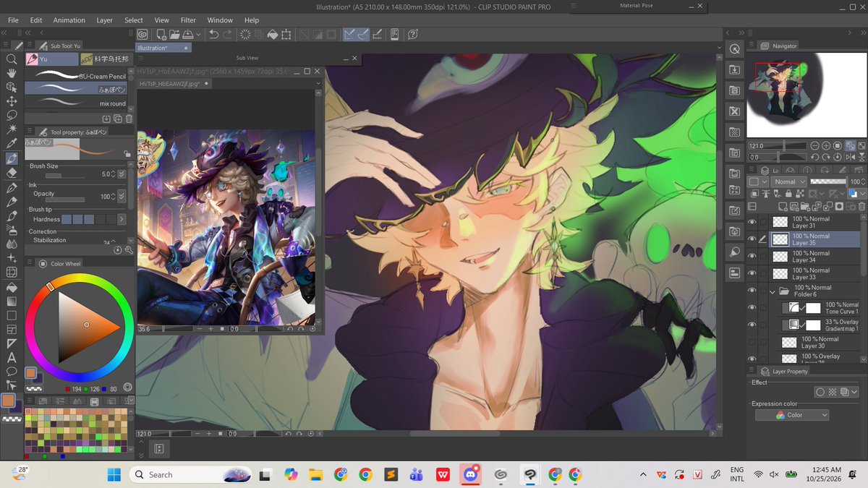Click the Brush Size slider
This screenshot has height=488, width=868.
(x=64, y=175)
